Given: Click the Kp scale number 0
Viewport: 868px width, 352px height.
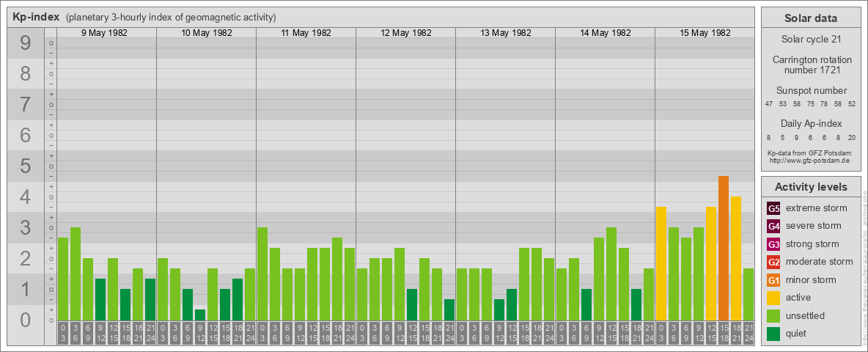Looking at the screenshot, I should pos(26,319).
